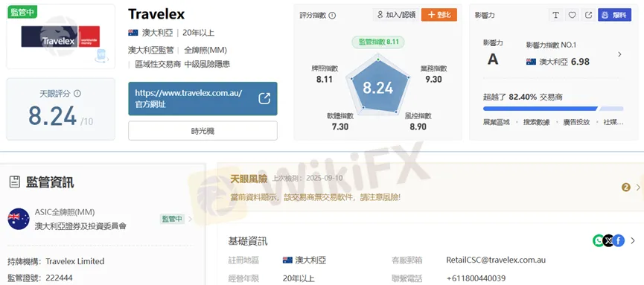Click the Travelex logo thumbnail
Image resolution: width=644 pixels, height=285 pixels.
point(60,36)
